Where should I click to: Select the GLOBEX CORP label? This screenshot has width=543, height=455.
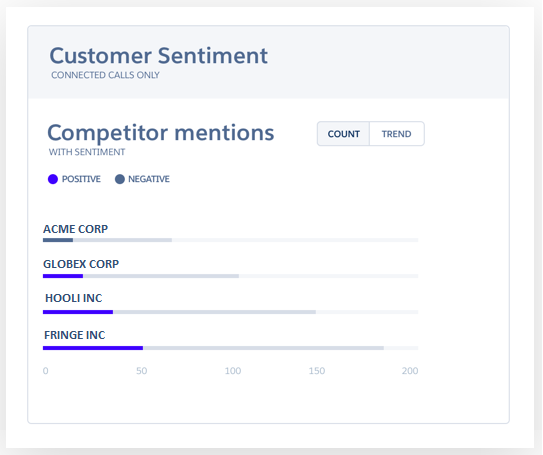[81, 264]
